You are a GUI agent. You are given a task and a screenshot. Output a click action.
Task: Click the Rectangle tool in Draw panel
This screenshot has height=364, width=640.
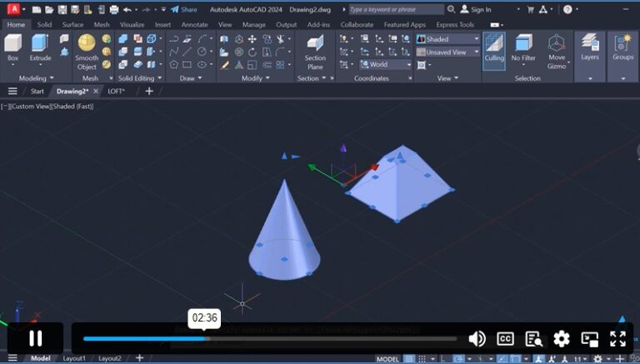(x=187, y=64)
